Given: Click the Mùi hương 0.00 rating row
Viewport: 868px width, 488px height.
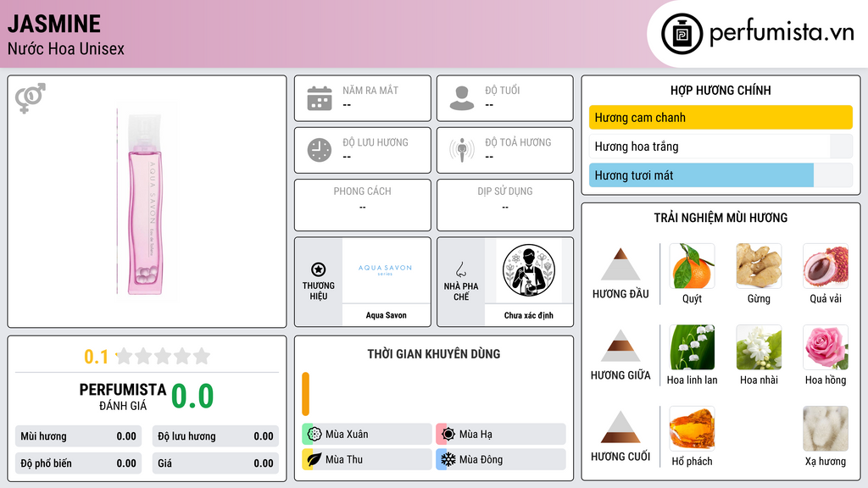Looking at the screenshot, I should pyautogui.click(x=79, y=436).
